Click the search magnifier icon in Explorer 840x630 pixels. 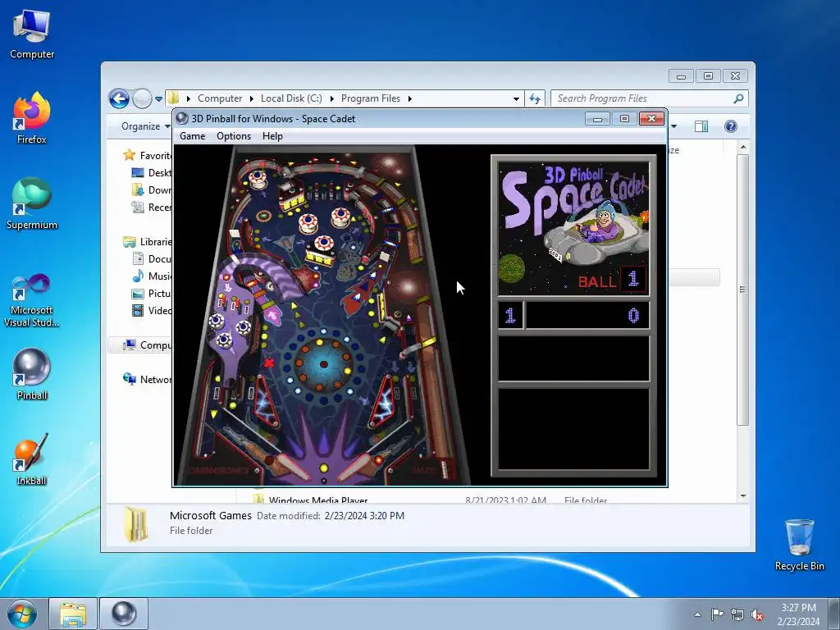pyautogui.click(x=738, y=98)
